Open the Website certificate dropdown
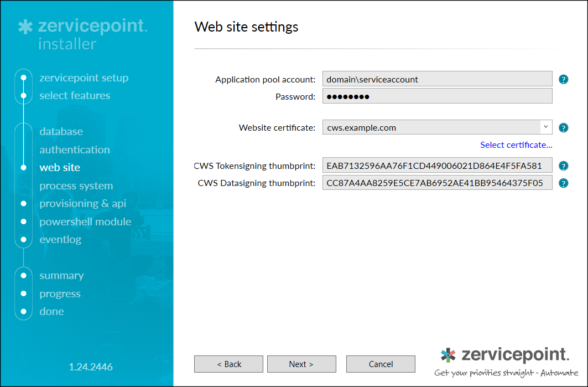The height and width of the screenshot is (387, 588). (x=545, y=127)
